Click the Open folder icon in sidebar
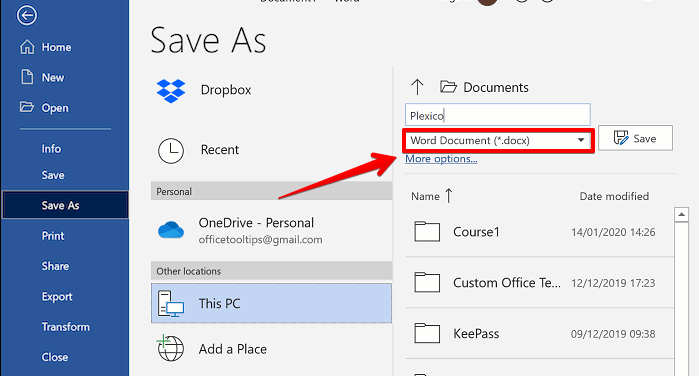699x376 pixels. click(27, 107)
